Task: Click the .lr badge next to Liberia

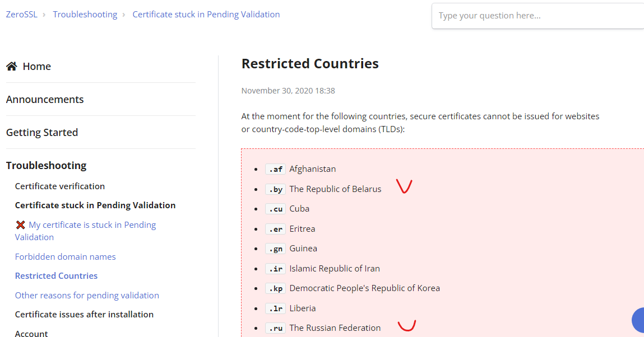Action: pyautogui.click(x=275, y=308)
